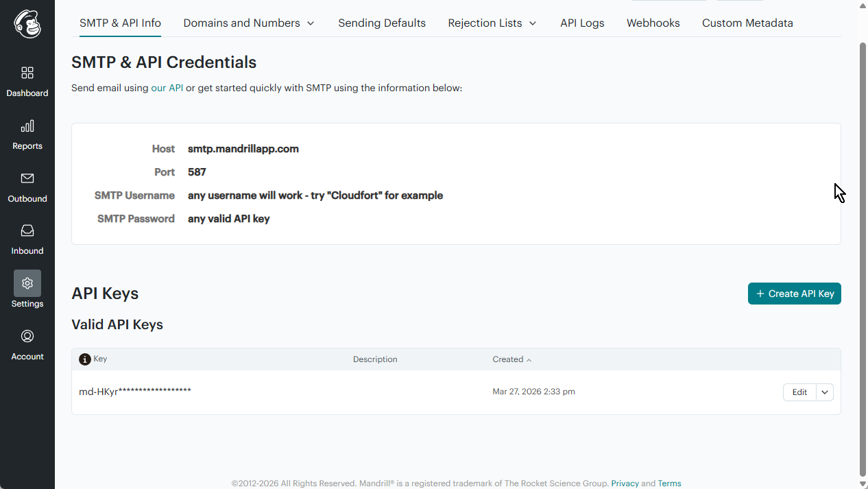Viewport: 868px width, 489px height.
Task: Sort by Created column header
Action: click(x=511, y=359)
